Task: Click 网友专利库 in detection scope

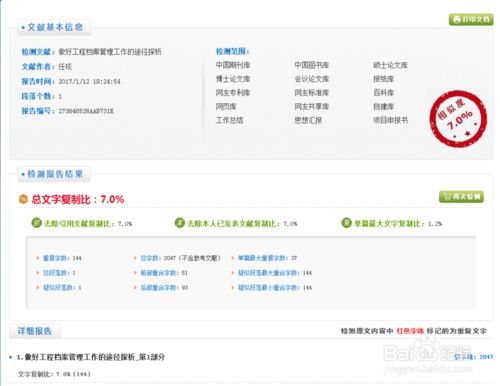Action: click(x=233, y=93)
